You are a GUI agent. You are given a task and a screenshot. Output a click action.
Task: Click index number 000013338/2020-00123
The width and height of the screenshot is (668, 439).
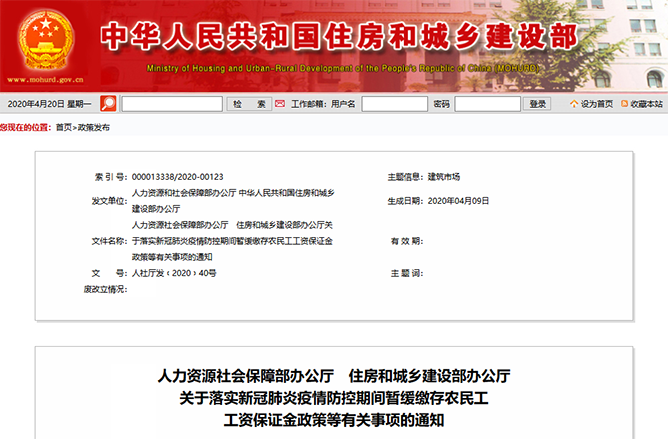177,177
